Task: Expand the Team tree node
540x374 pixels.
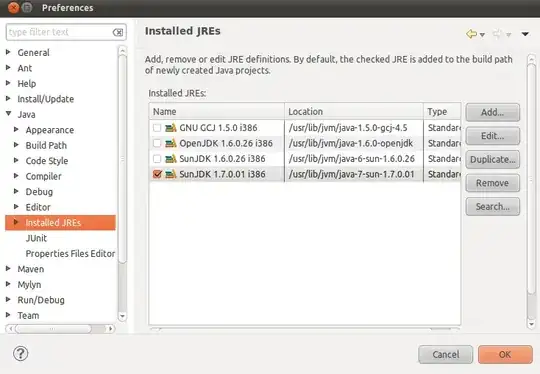Action: point(8,315)
